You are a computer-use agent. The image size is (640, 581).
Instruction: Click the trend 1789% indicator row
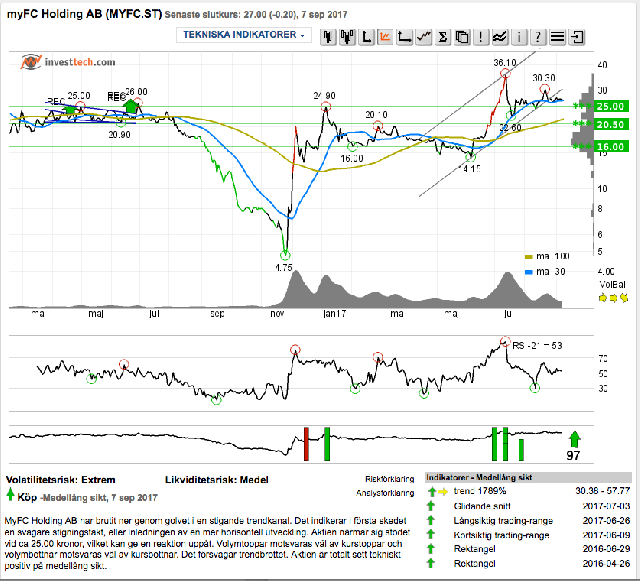[x=529, y=491]
